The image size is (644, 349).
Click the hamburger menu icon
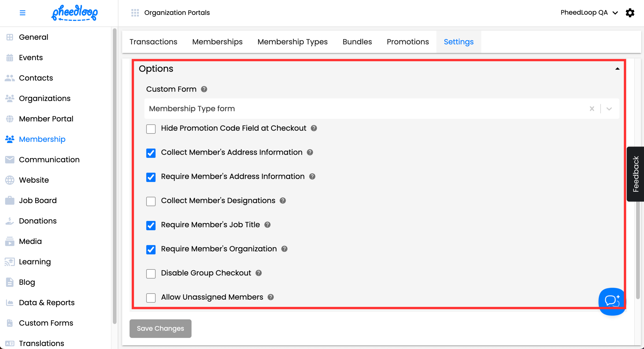point(23,13)
